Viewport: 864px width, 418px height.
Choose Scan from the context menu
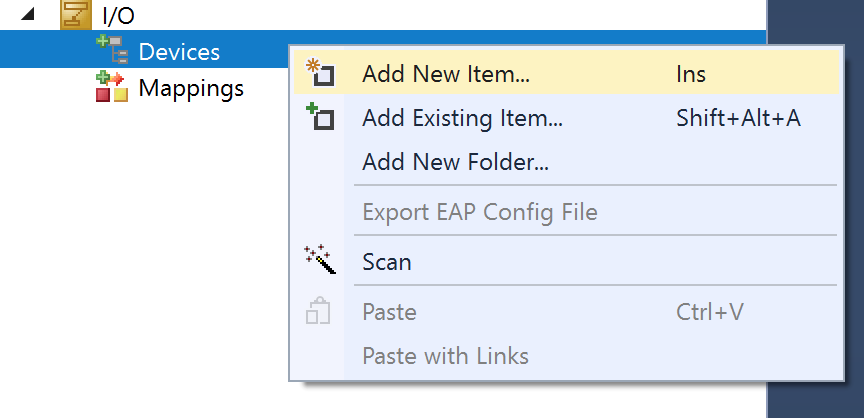pyautogui.click(x=566, y=262)
